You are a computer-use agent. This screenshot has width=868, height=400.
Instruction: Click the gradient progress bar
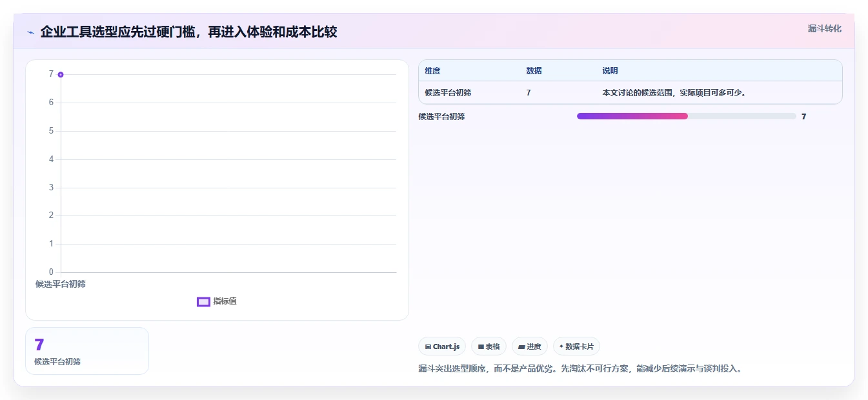(x=686, y=116)
